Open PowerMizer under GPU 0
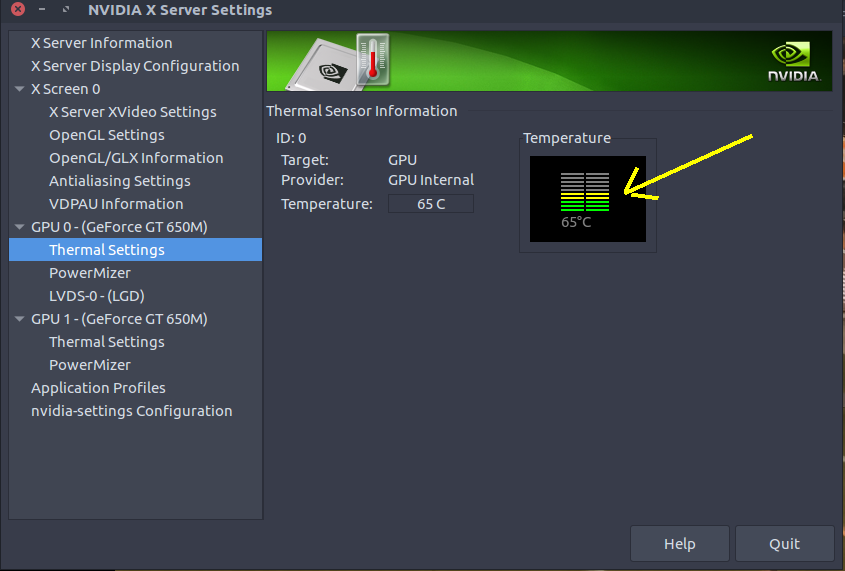This screenshot has width=845, height=571. pos(89,273)
